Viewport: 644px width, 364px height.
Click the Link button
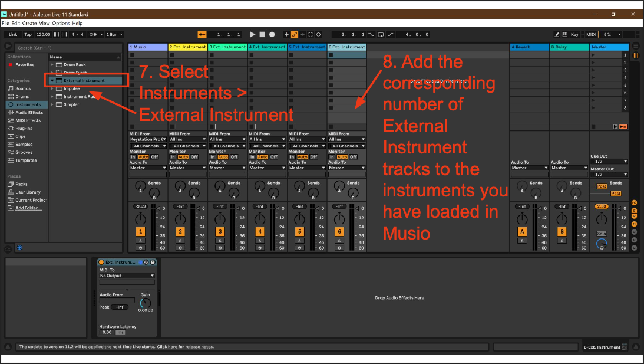14,35
